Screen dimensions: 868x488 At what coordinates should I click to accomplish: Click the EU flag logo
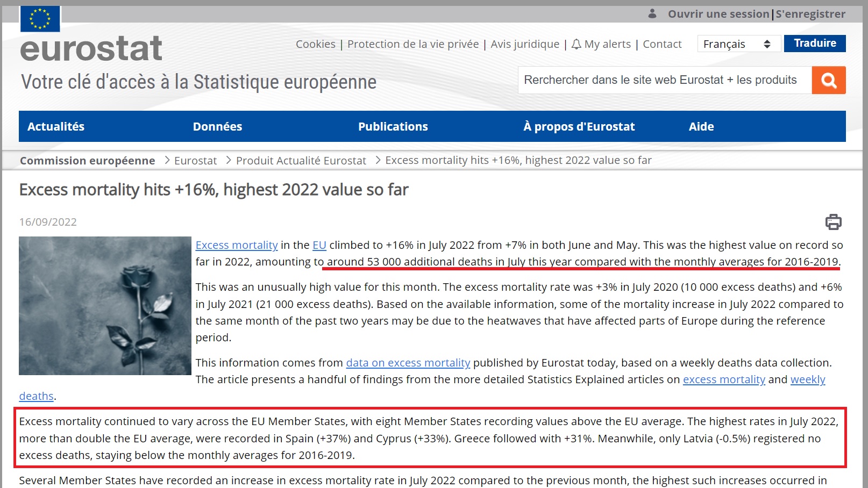click(40, 19)
